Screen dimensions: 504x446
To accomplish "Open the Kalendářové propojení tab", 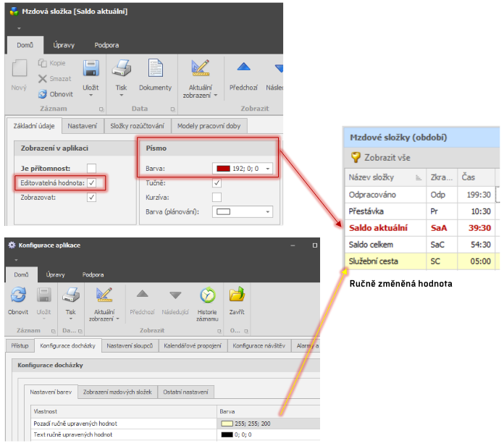I will tap(193, 346).
